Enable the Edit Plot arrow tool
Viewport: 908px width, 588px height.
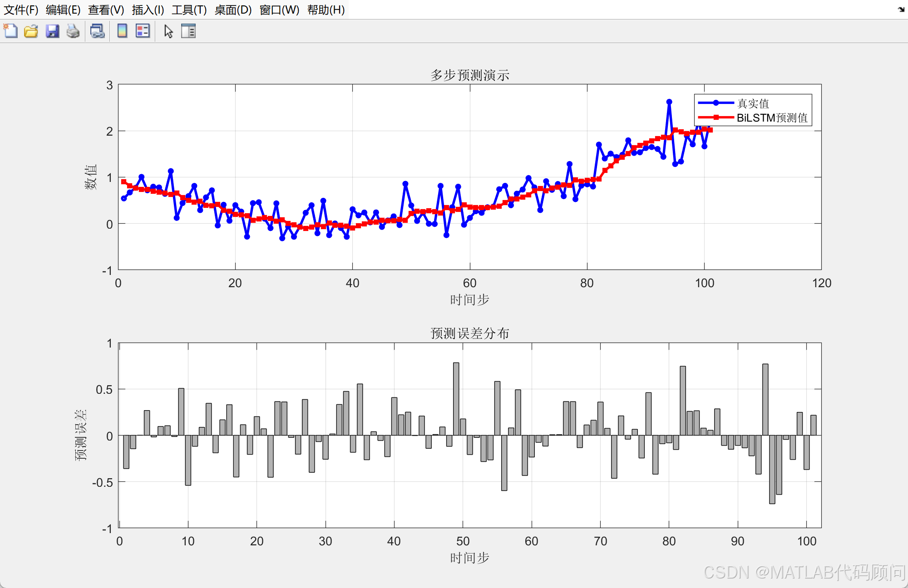tap(168, 31)
